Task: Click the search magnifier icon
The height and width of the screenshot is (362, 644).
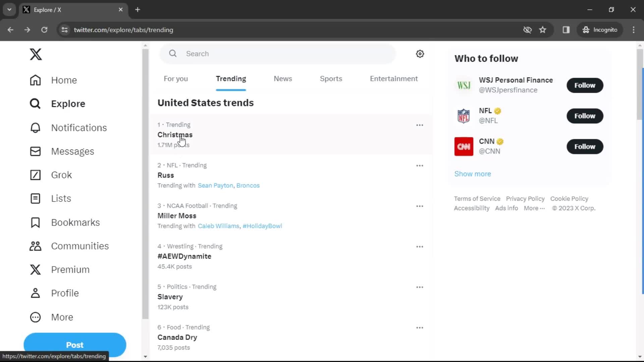Action: [x=173, y=54]
